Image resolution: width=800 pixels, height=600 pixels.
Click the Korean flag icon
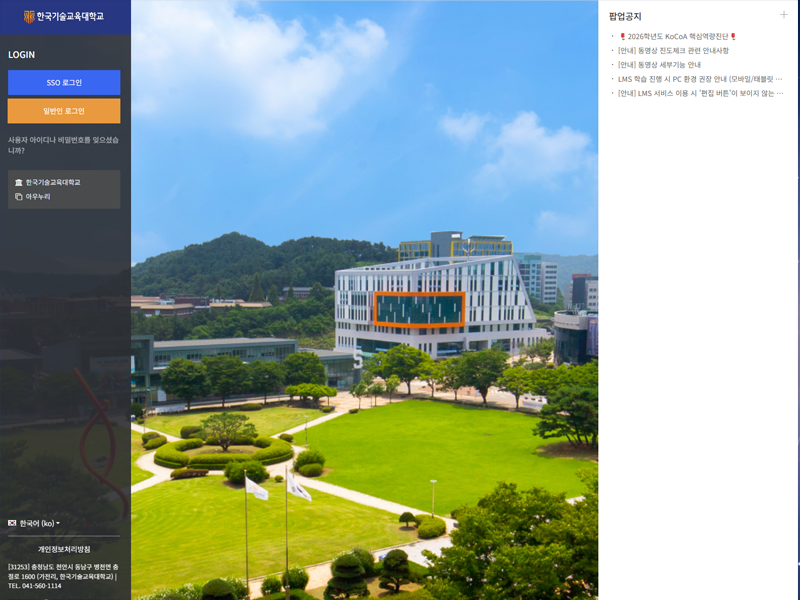pyautogui.click(x=12, y=523)
